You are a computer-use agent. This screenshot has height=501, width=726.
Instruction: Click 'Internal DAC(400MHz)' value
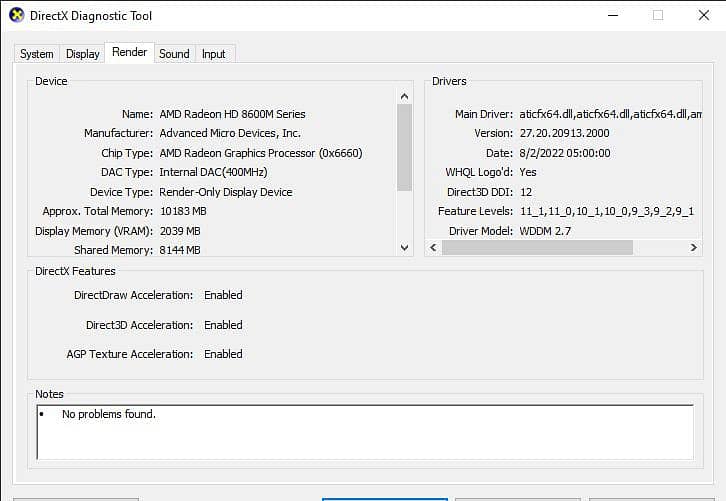[213, 172]
